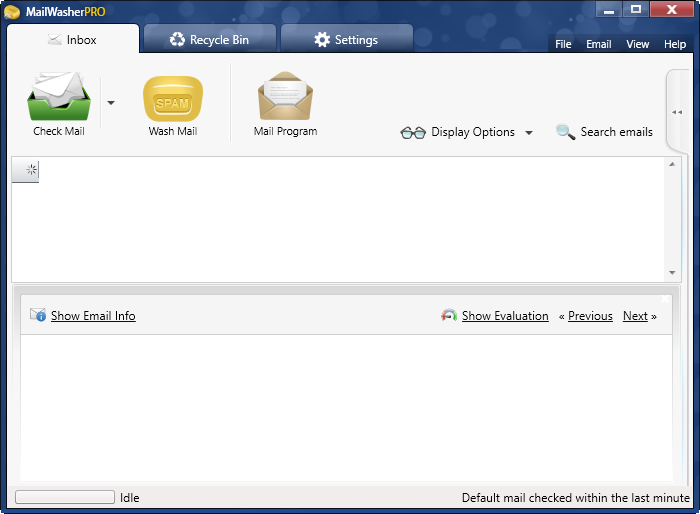Click the loading spinner column header

pos(25,170)
